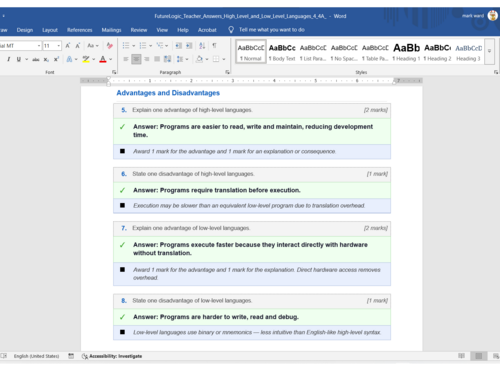
Task: Justify paragraph text
Action: pos(157,59)
